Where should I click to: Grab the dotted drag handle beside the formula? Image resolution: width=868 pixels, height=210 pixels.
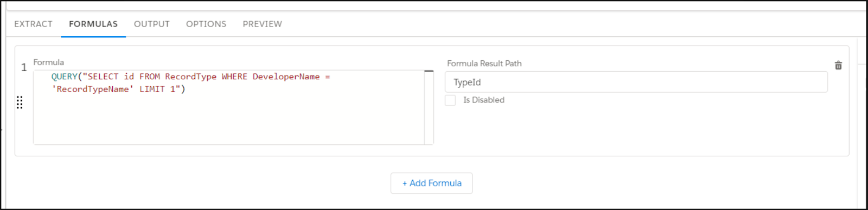click(x=20, y=102)
